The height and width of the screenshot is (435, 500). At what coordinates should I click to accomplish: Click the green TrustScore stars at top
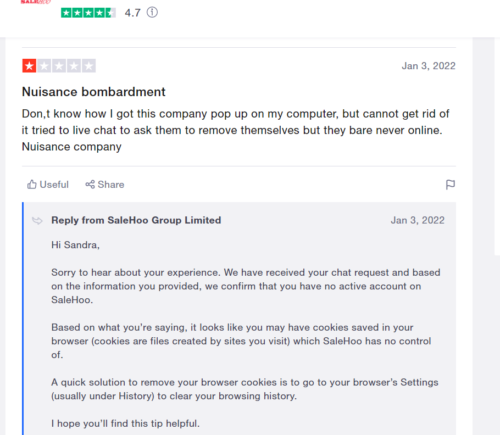click(x=88, y=13)
